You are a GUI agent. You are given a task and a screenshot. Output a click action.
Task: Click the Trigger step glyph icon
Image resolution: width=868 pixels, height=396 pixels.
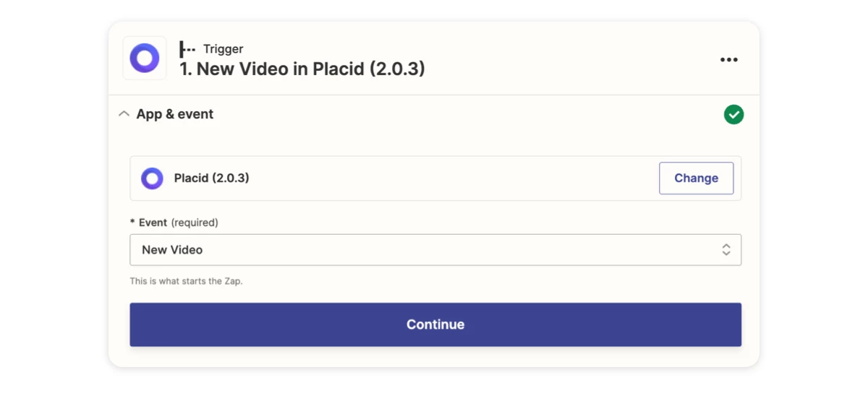click(x=187, y=49)
